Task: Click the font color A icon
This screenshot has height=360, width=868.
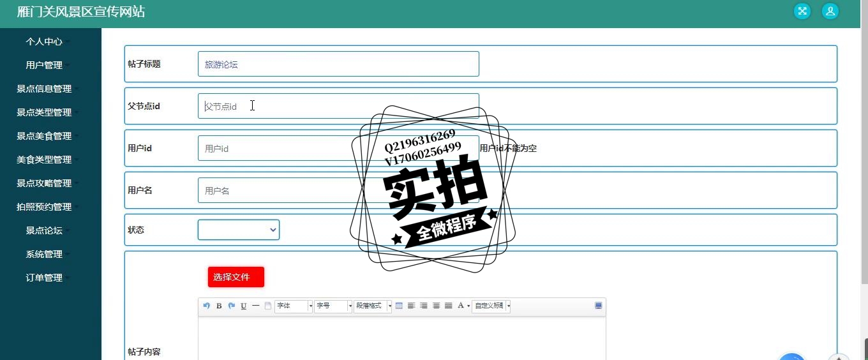Action: tap(461, 306)
